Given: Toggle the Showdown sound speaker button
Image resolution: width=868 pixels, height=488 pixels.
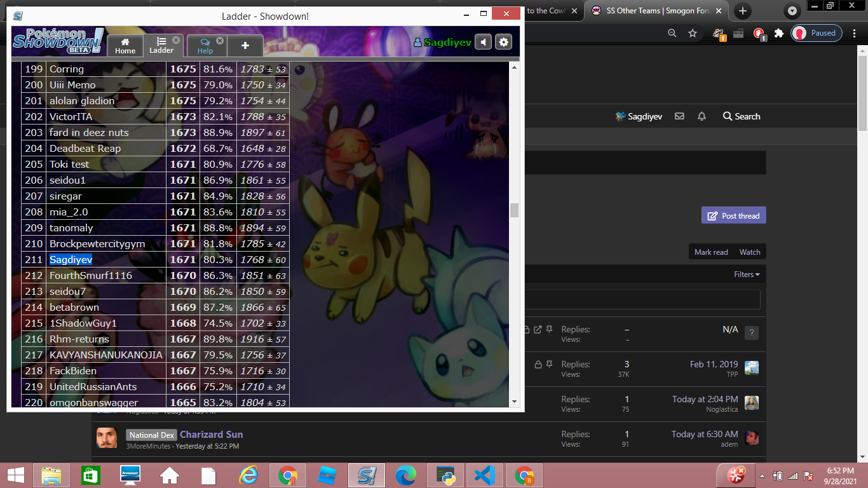Looking at the screenshot, I should (x=484, y=42).
